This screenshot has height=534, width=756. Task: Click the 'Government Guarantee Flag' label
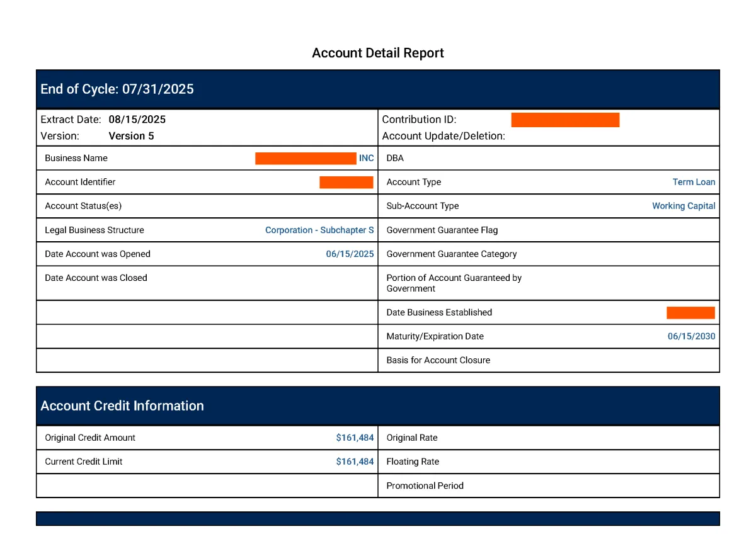[442, 230]
